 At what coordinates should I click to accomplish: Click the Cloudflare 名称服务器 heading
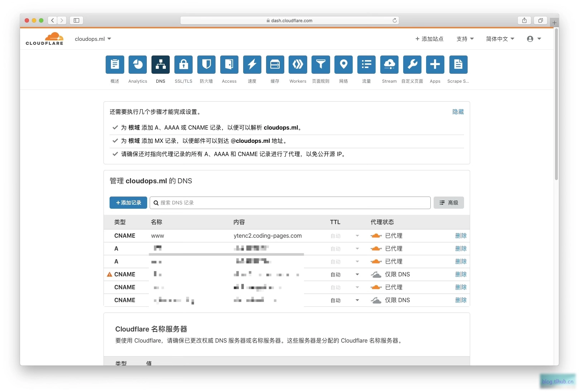click(151, 329)
